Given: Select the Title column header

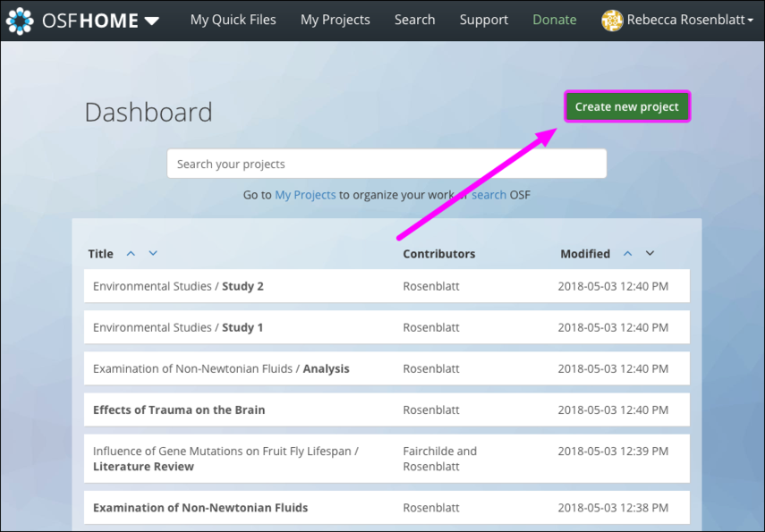Looking at the screenshot, I should pyautogui.click(x=99, y=253).
